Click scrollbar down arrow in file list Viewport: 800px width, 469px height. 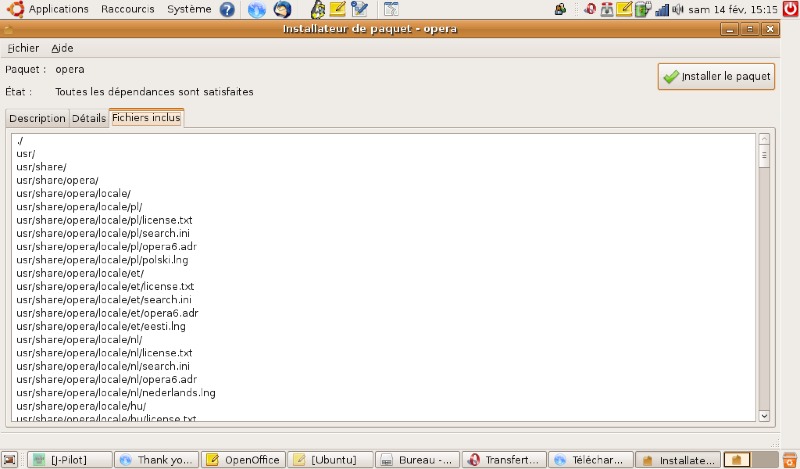(764, 415)
